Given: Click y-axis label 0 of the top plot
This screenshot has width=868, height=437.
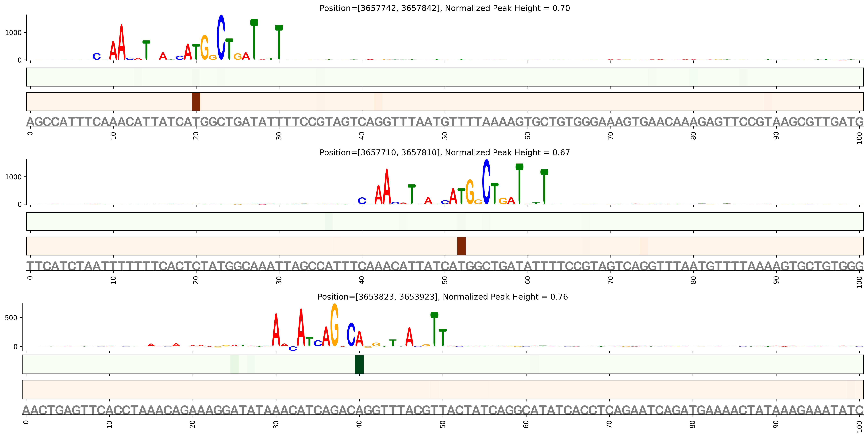Looking at the screenshot, I should click(19, 60).
